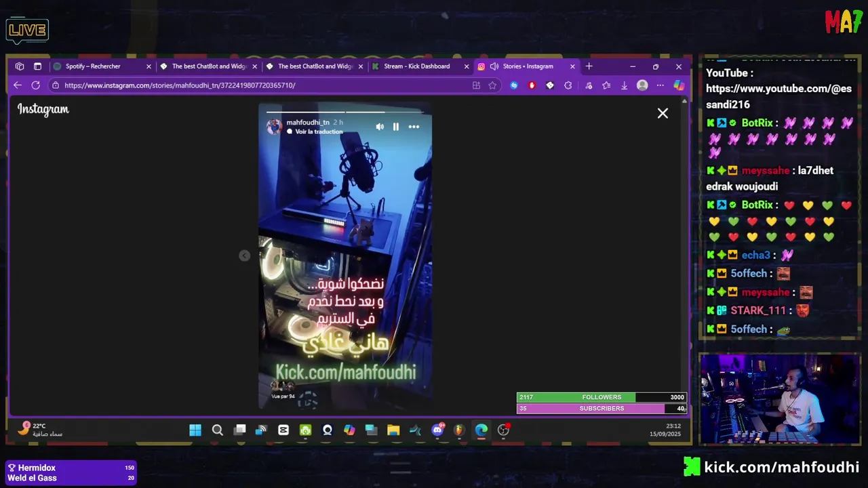Screen dimensions: 868x488
Task: Open OBS Studio from the taskbar
Action: (x=503, y=430)
